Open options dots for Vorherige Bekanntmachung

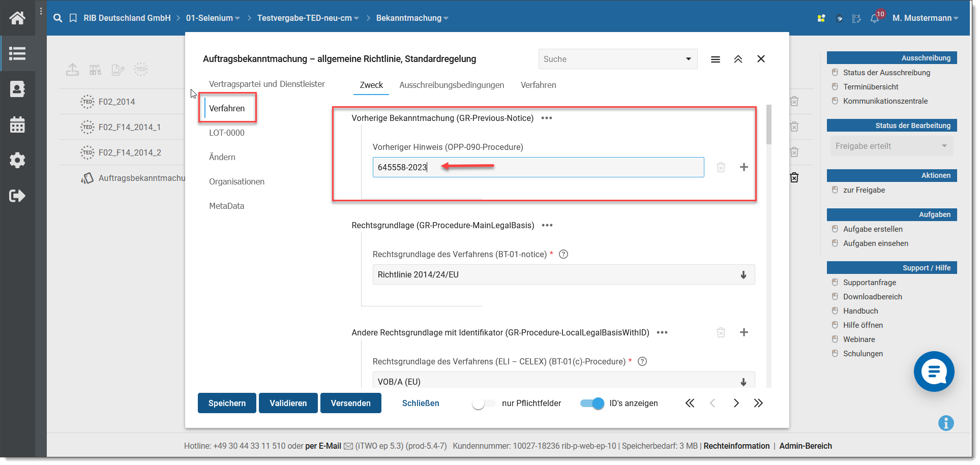point(547,118)
